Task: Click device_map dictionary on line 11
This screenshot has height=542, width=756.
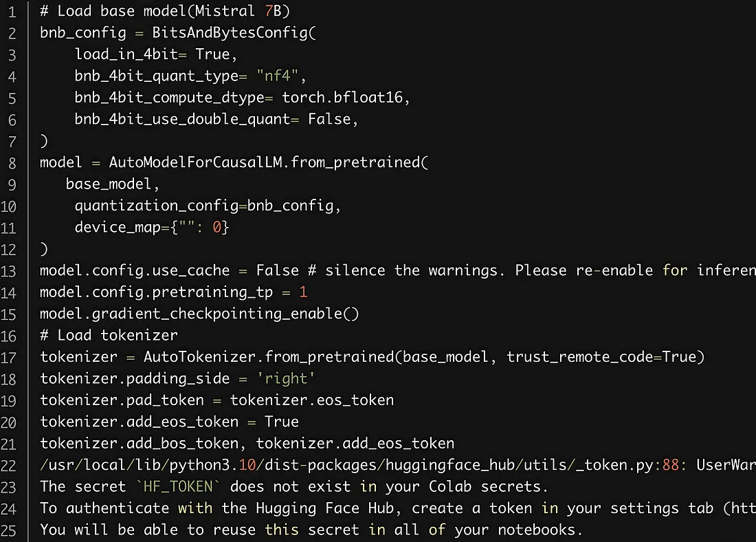Action: coord(152,227)
